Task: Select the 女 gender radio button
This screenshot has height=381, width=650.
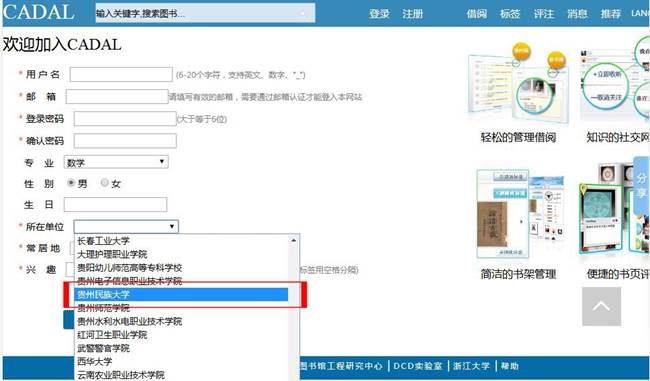Action: tap(105, 182)
